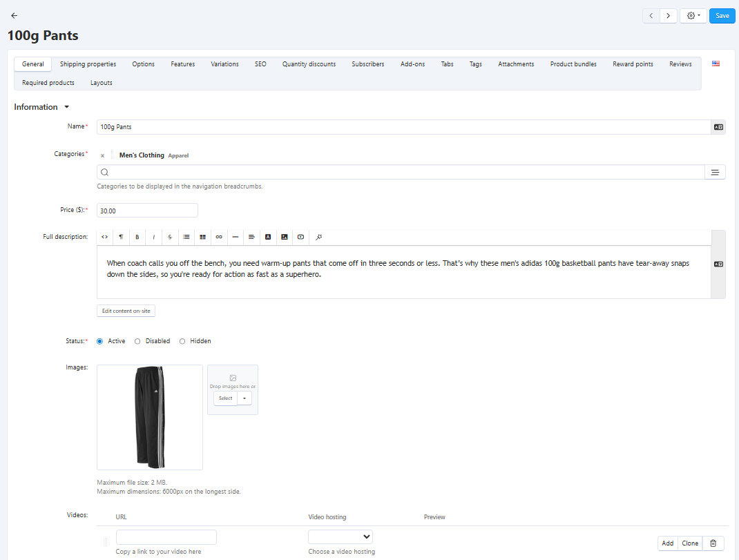Click inside the full description text area
Image resolution: width=739 pixels, height=560 pixels.
(404, 272)
